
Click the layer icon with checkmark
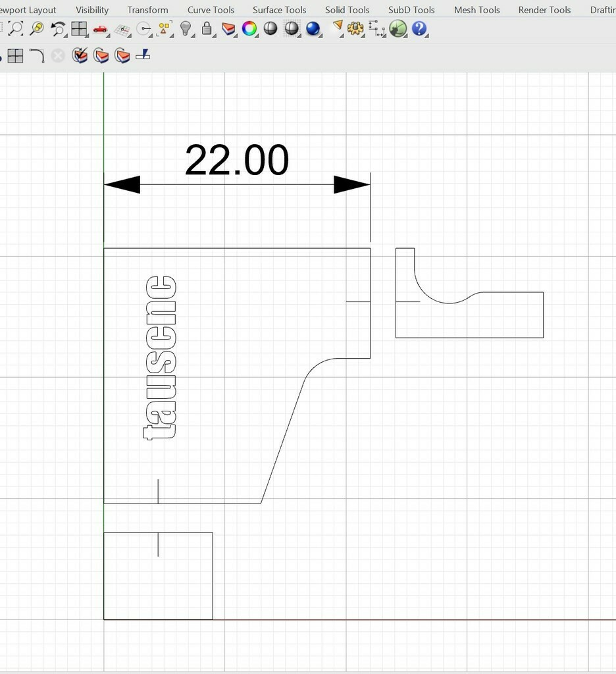pyautogui.click(x=80, y=55)
